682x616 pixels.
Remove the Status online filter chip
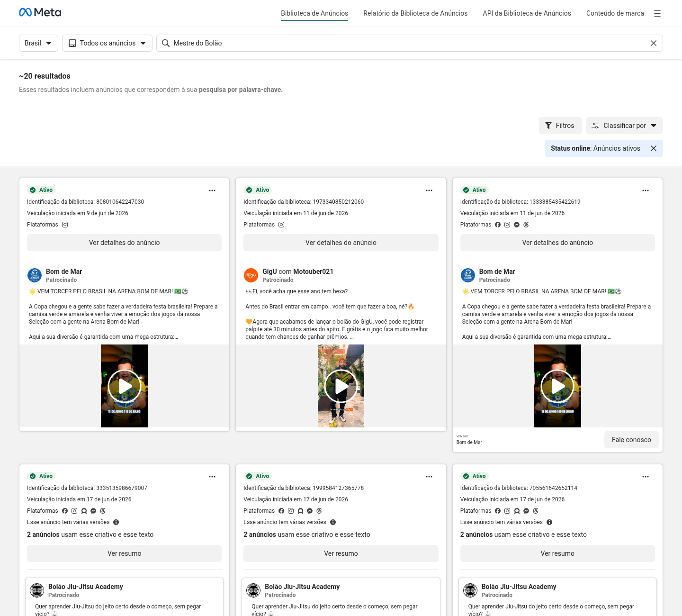(x=654, y=148)
